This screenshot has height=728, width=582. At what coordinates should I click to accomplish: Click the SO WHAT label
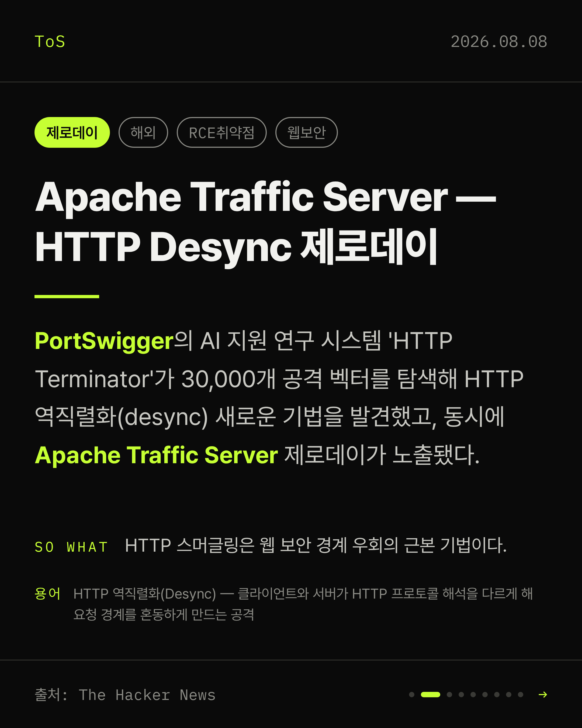point(71,547)
